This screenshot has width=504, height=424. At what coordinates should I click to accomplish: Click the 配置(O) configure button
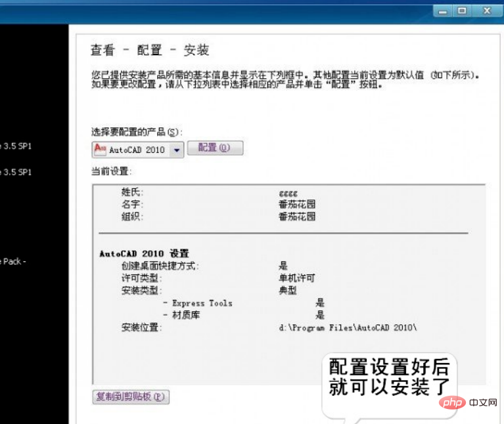click(215, 148)
